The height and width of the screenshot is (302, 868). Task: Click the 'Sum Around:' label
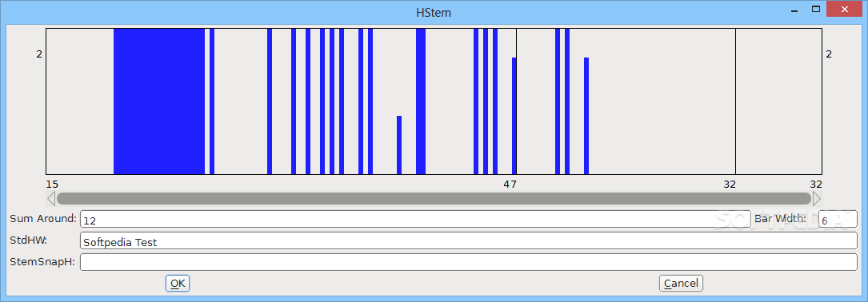click(43, 218)
